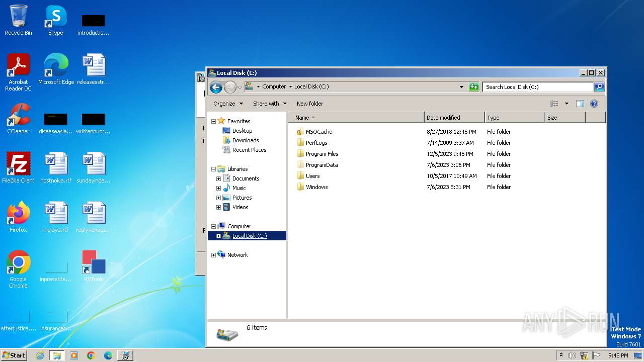Open Chrome from the taskbar

click(x=91, y=355)
